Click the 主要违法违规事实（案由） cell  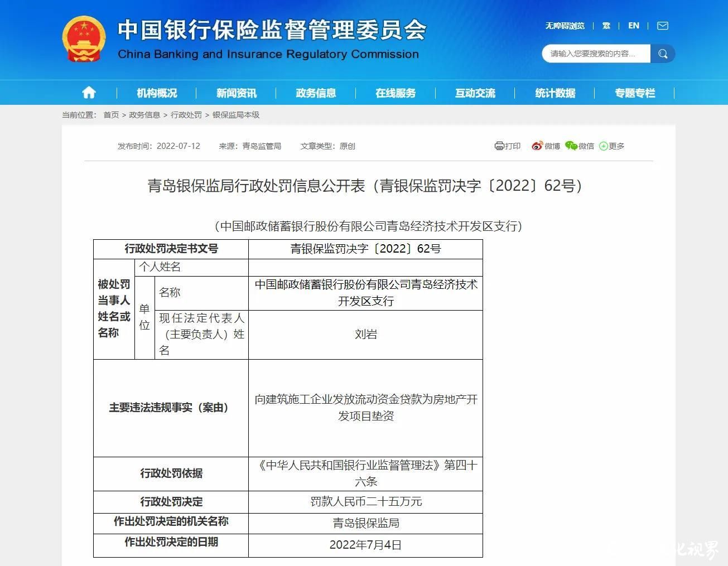point(171,408)
